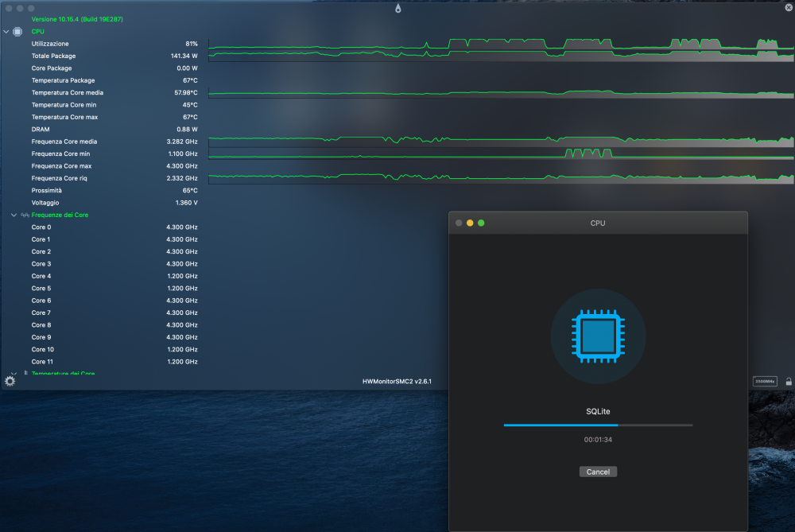Click the CPU chip icon beside CPU heading

pos(17,32)
